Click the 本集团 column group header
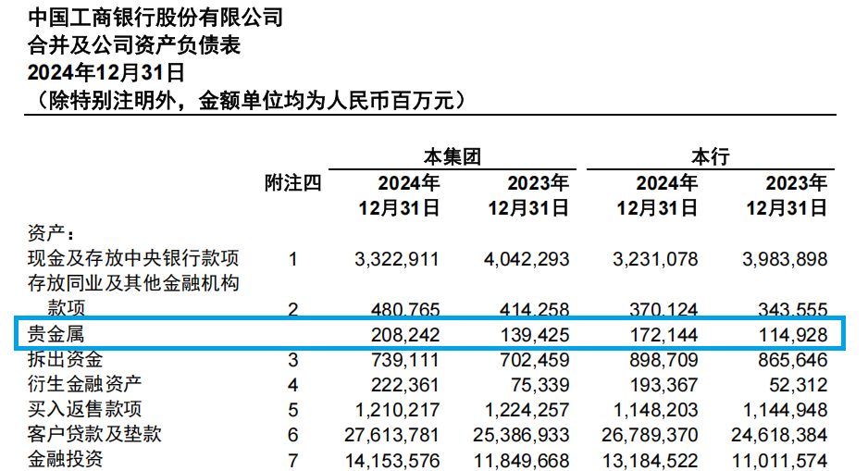The image size is (868, 471). (453, 156)
